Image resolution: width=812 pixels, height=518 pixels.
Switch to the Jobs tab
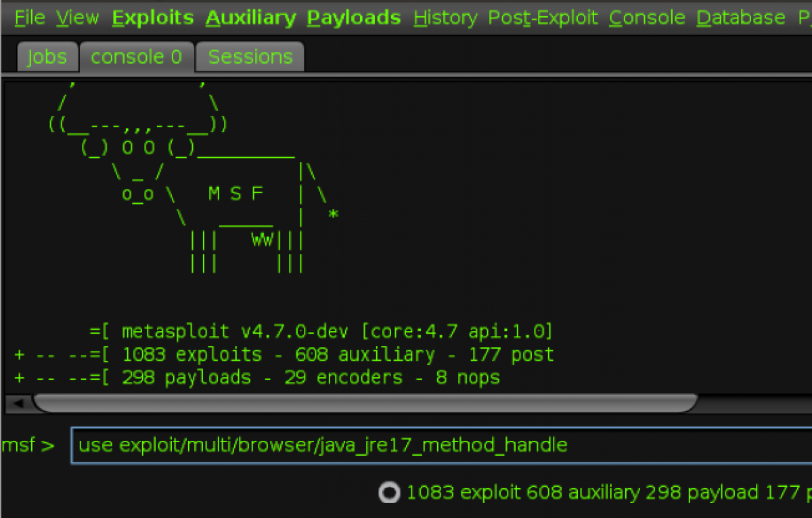click(47, 58)
